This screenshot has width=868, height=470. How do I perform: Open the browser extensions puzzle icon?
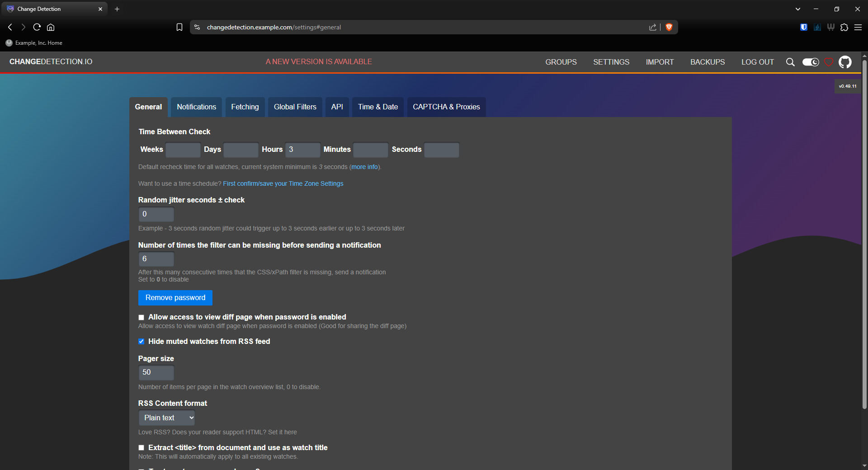tap(844, 27)
